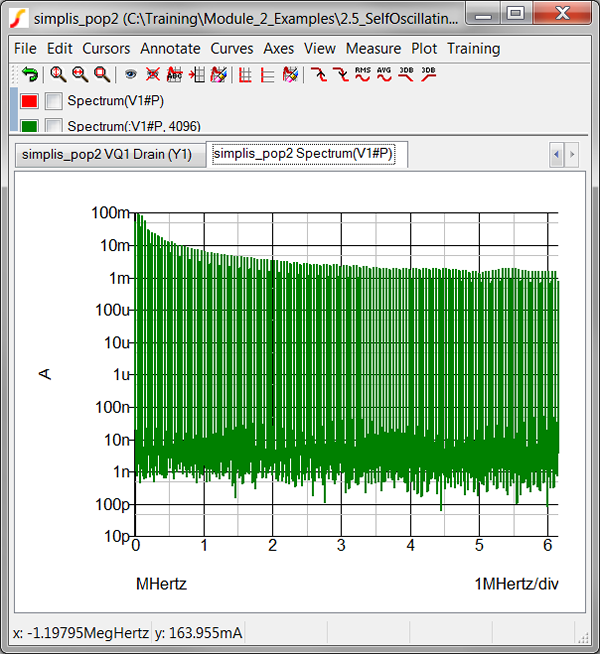Click the first magnifier zoom icon
The height and width of the screenshot is (654, 600).
(58, 74)
